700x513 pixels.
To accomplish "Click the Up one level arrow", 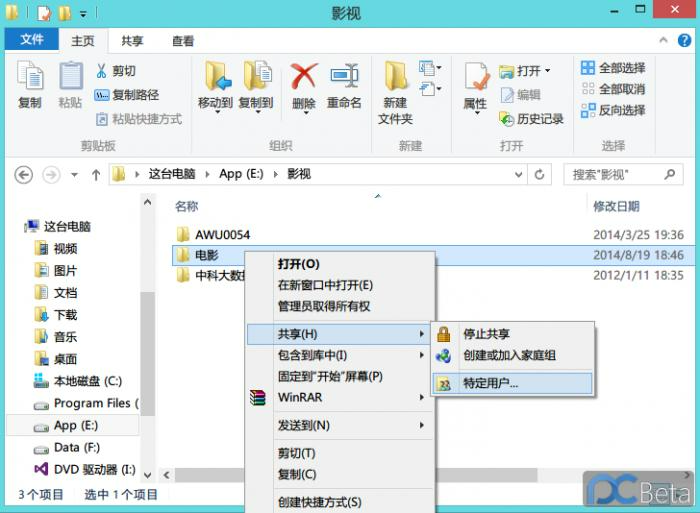I will (x=96, y=175).
